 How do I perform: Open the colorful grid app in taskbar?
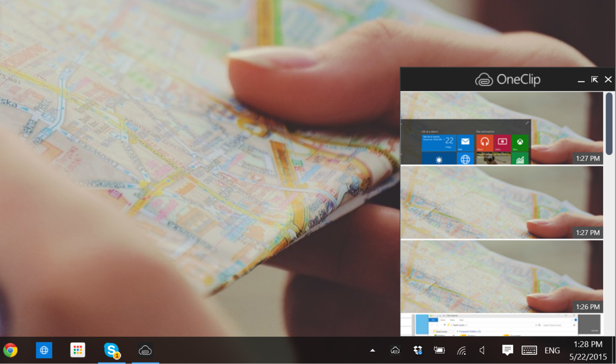(78, 350)
